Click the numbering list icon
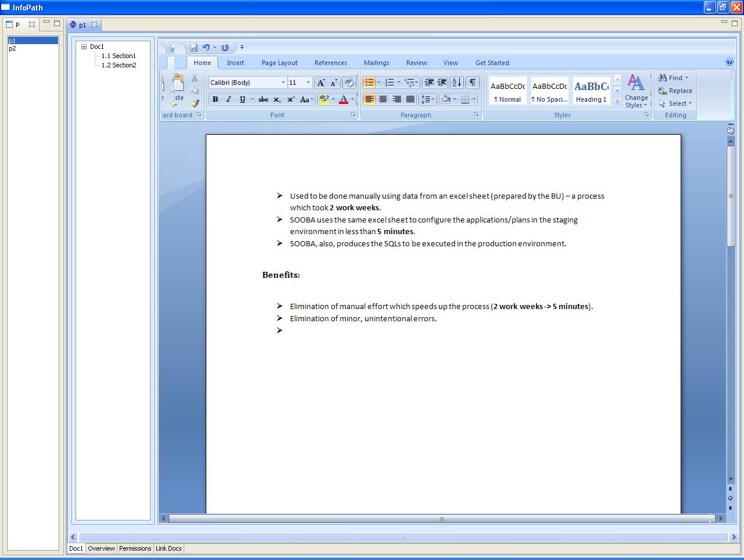 [x=390, y=82]
